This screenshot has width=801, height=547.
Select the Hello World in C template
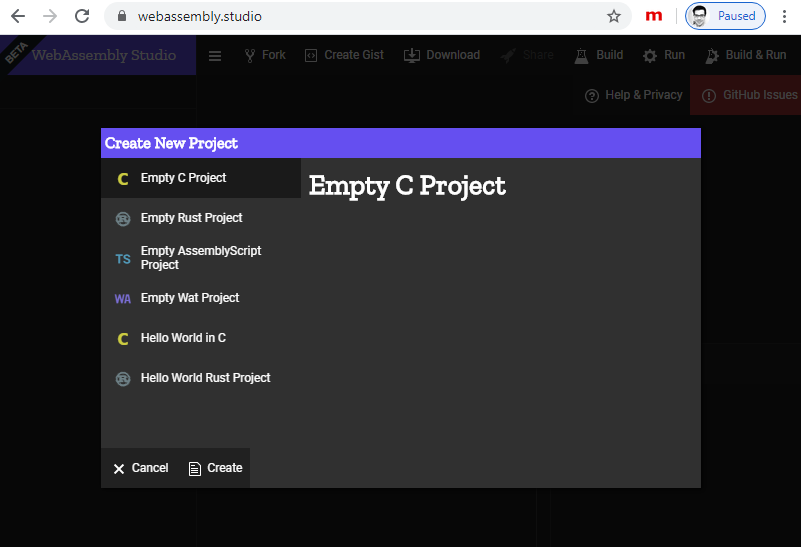[201, 338]
